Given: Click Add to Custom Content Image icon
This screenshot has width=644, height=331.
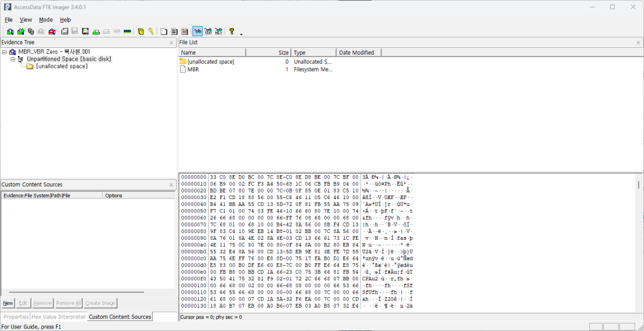Looking at the screenshot, I should (x=96, y=31).
